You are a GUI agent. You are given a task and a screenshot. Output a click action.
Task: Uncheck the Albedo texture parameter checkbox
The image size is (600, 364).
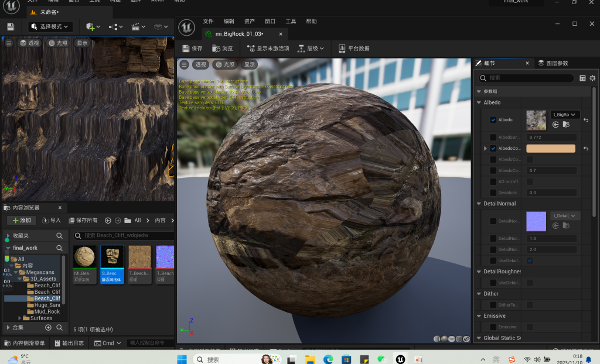[493, 120]
